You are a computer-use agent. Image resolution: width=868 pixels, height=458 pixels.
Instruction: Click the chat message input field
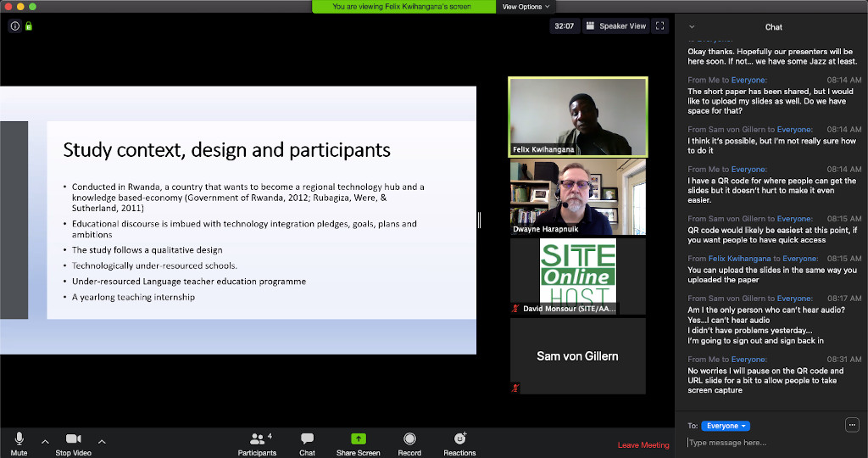(767, 443)
